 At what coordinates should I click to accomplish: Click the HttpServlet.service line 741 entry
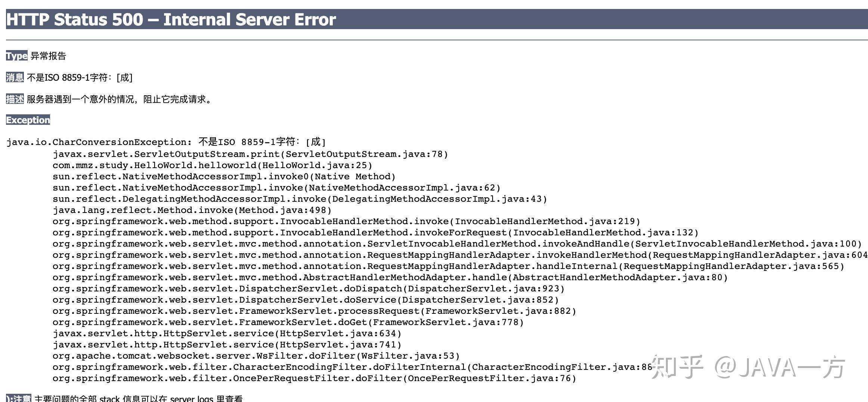coord(227,344)
